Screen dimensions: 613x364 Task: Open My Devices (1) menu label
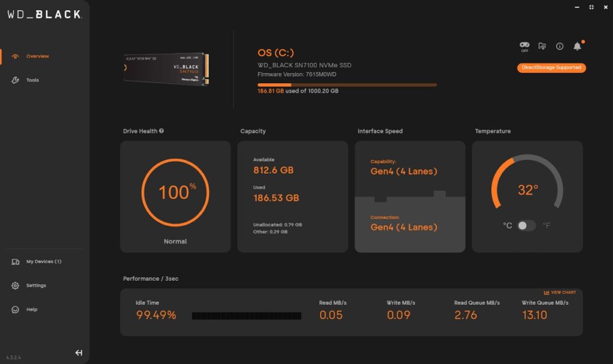pos(44,262)
